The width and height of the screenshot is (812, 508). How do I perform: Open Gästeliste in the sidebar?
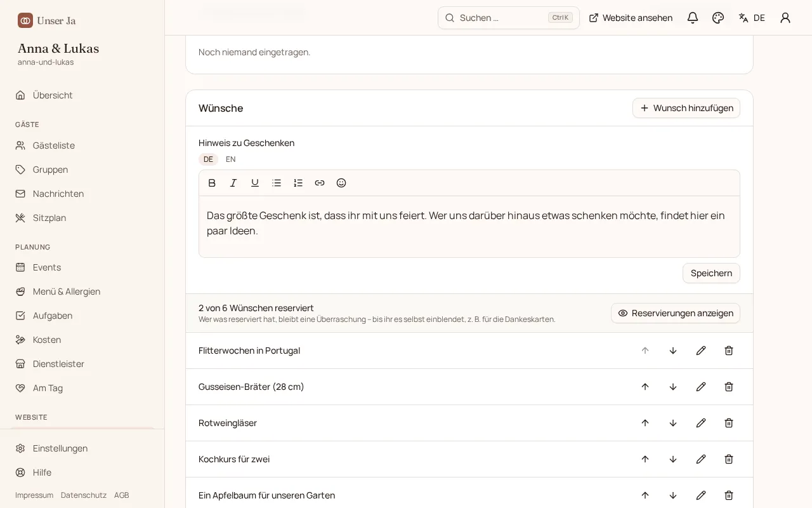tap(82, 145)
